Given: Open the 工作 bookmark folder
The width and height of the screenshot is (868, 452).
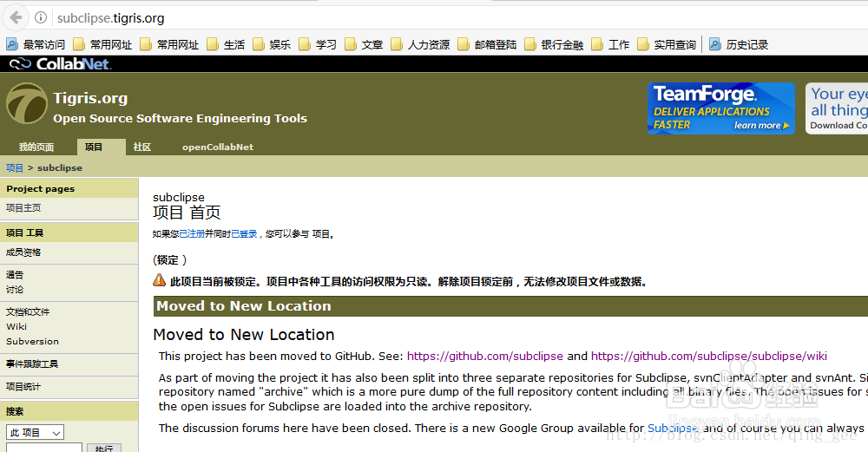Looking at the screenshot, I should point(610,44).
